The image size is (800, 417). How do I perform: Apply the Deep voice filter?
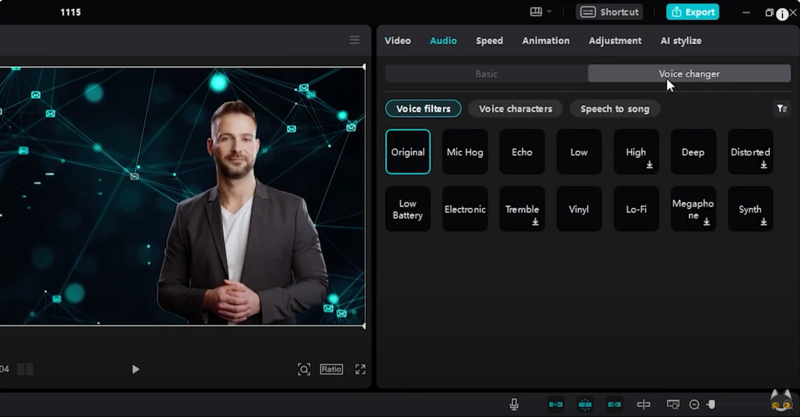tap(693, 152)
